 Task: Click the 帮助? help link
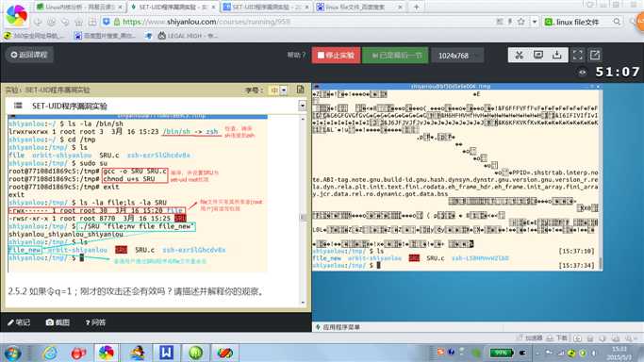point(296,55)
